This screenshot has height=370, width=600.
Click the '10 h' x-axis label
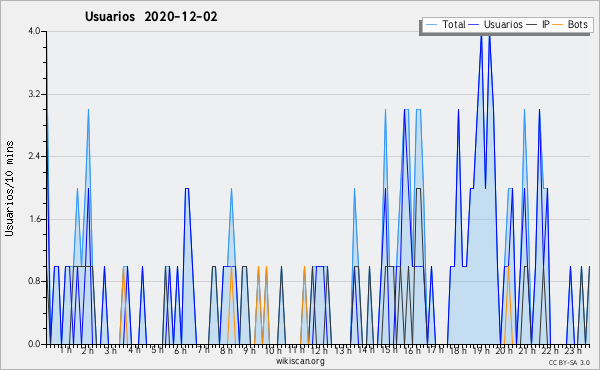(x=273, y=351)
